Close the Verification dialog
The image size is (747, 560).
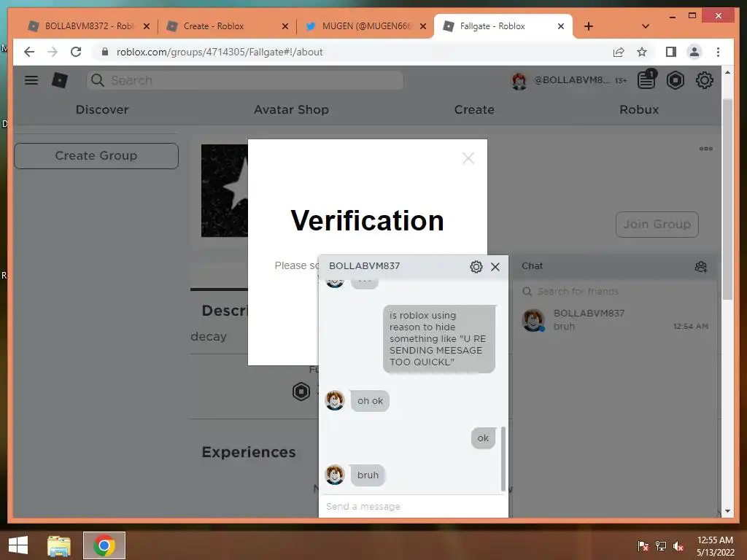(468, 158)
